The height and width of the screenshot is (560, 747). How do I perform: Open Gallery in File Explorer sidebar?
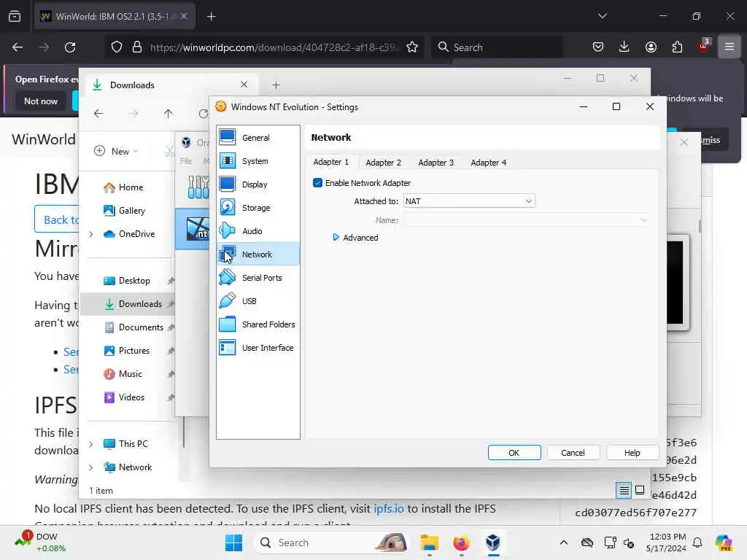pos(124,211)
